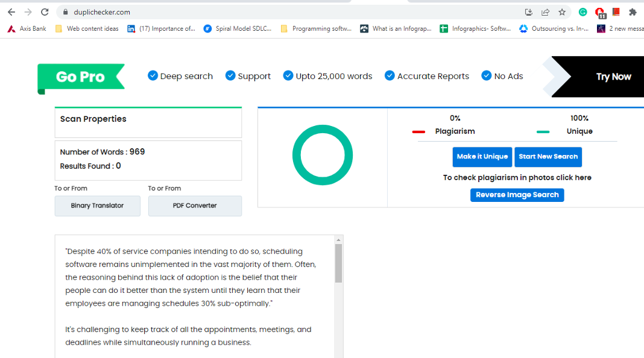Click the share page icon in address bar
The height and width of the screenshot is (358, 644).
[545, 12]
